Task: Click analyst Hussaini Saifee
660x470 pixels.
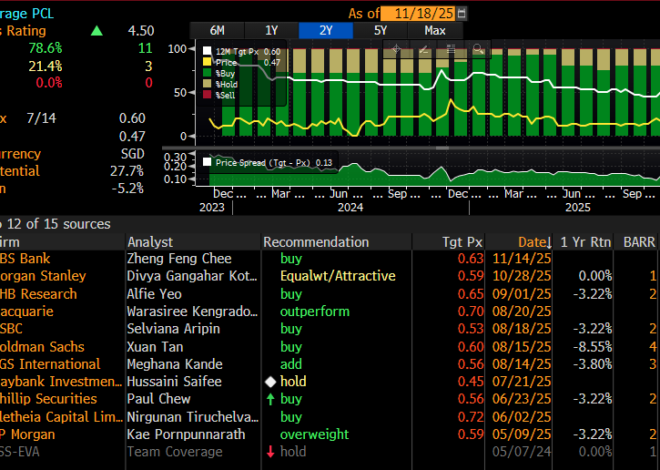Action: point(174,382)
